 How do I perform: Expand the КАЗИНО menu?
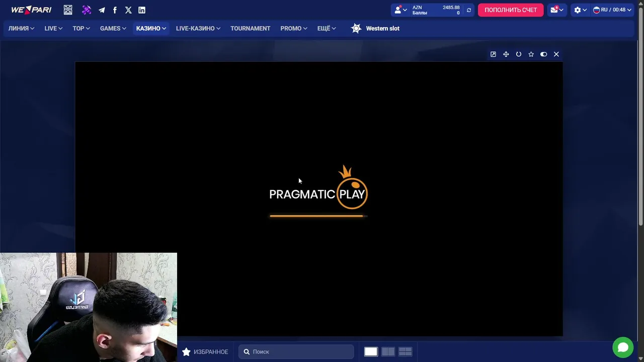[x=151, y=29]
